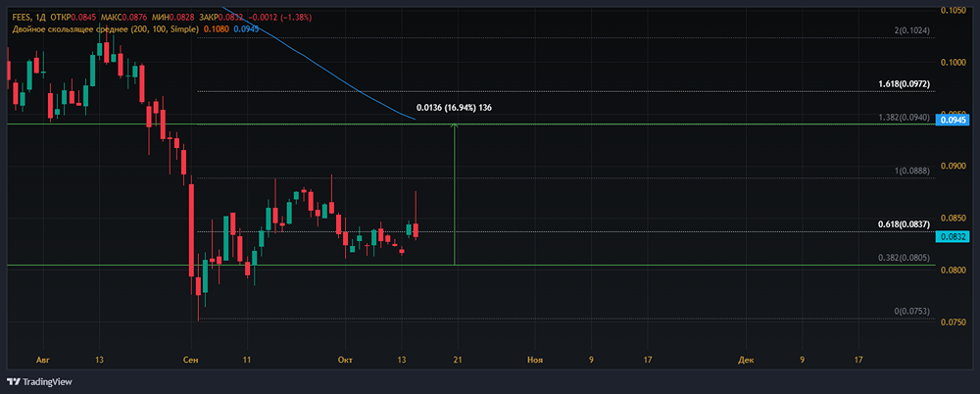Image resolution: width=980 pixels, height=394 pixels.
Task: Click the Окт label on time axis
Action: point(344,360)
